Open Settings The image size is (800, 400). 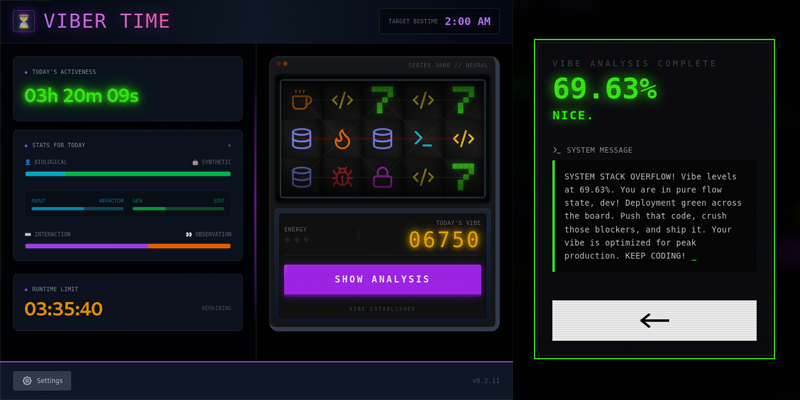click(x=42, y=381)
